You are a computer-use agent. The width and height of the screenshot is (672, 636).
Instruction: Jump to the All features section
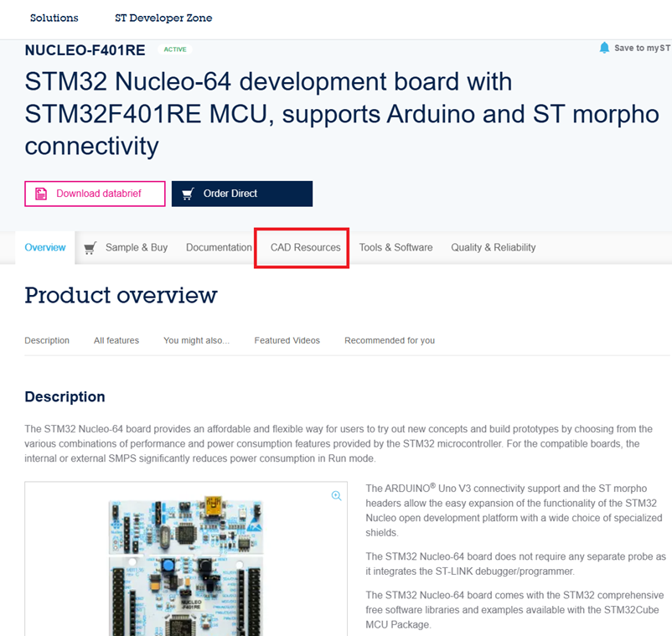(x=116, y=341)
